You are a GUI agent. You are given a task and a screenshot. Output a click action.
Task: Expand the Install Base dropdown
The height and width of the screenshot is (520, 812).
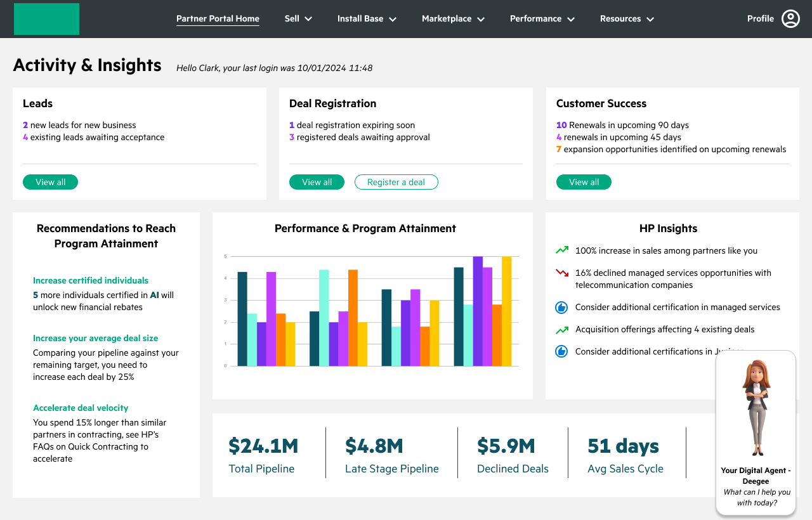[367, 18]
